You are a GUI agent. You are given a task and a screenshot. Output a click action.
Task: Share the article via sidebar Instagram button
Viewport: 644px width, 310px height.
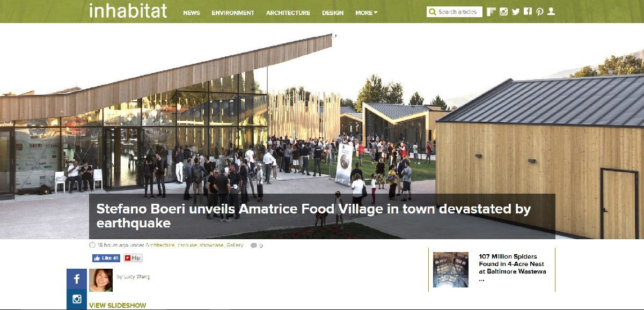[x=77, y=299]
